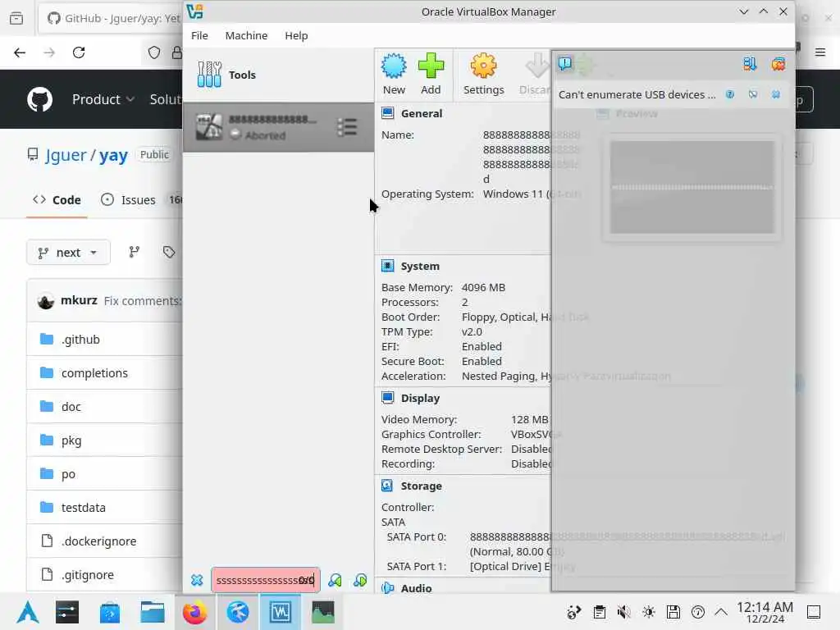Open the Firefox hamburger menu

[820, 52]
